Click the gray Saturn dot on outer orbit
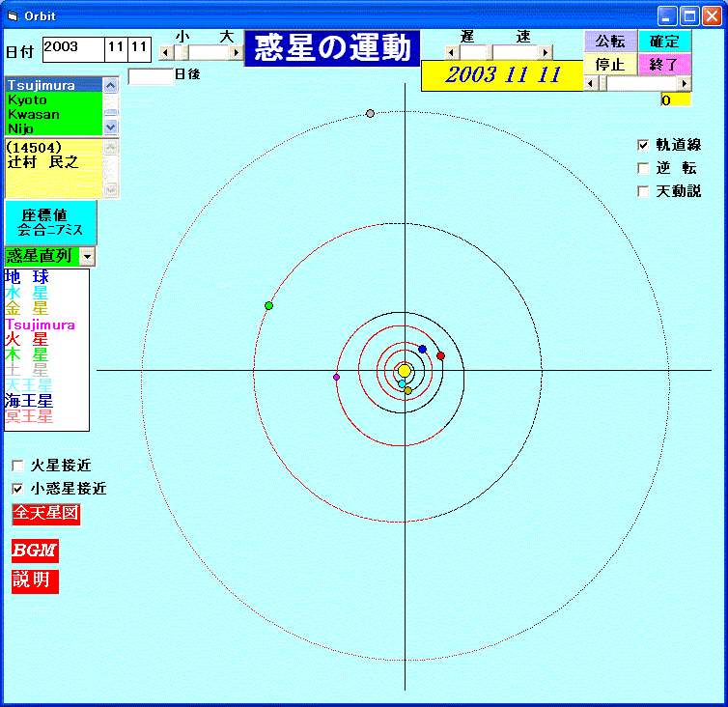728x707 pixels. click(x=370, y=114)
